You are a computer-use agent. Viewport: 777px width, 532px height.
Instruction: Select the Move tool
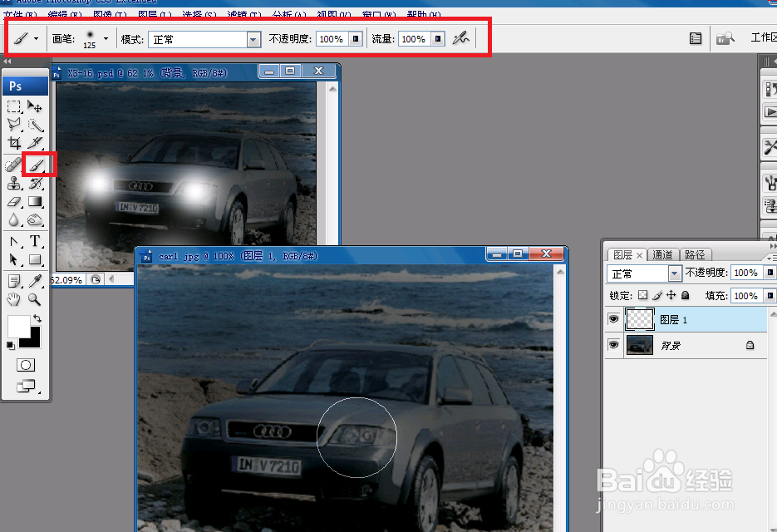coord(35,106)
